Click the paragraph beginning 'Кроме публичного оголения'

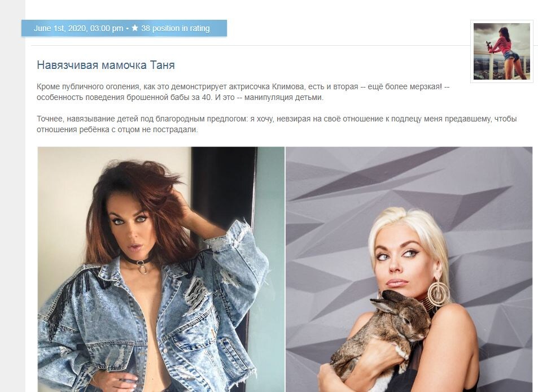[x=243, y=92]
